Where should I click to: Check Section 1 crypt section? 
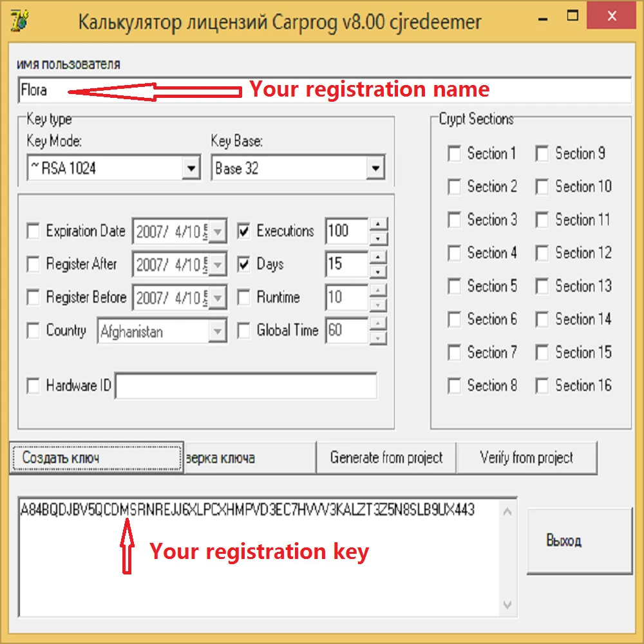click(454, 154)
